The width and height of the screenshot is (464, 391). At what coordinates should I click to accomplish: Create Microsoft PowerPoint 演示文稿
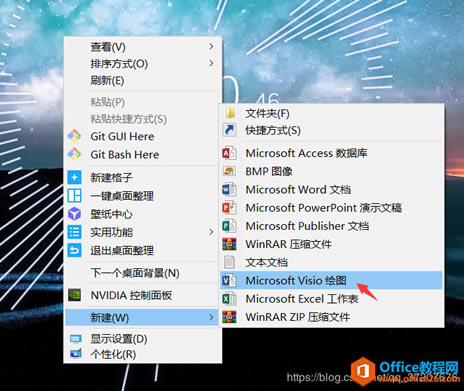coord(332,208)
